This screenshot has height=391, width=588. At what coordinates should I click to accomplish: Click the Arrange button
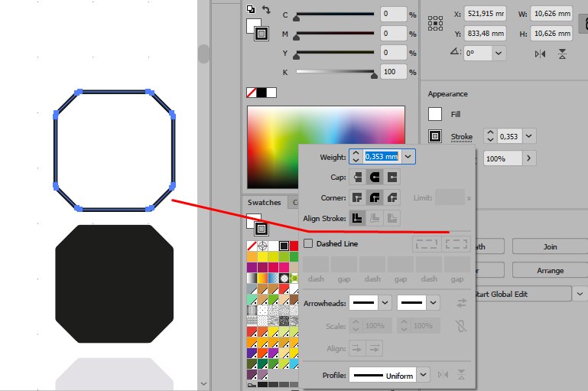pos(550,271)
